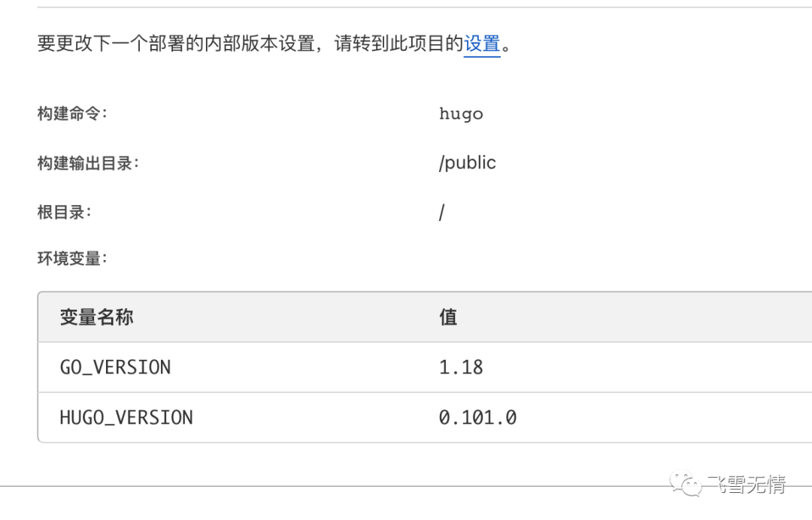
Task: Click the 飞雪无情 watermark text
Action: coord(747,484)
